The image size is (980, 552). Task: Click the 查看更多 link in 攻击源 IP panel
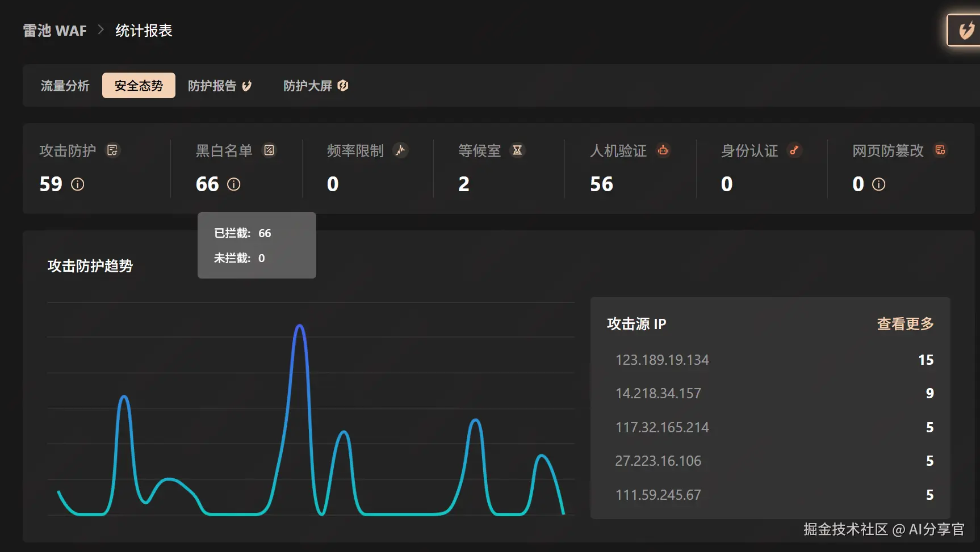(904, 324)
